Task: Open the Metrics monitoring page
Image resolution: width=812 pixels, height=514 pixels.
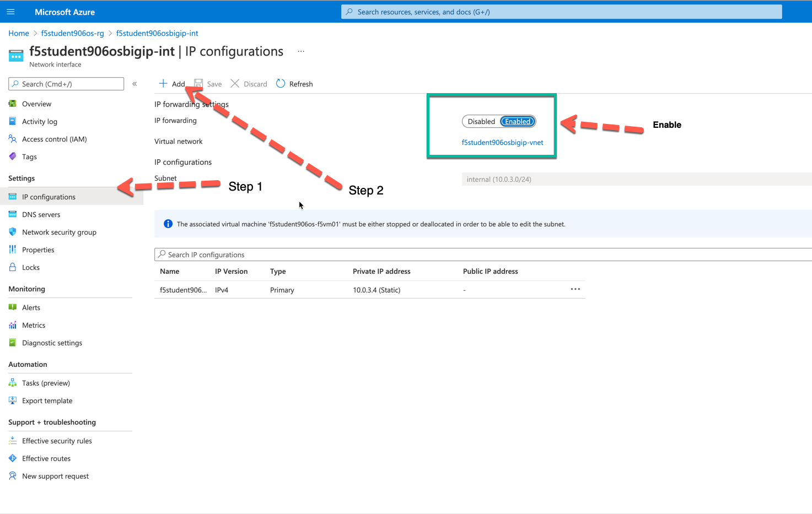Action: (34, 325)
